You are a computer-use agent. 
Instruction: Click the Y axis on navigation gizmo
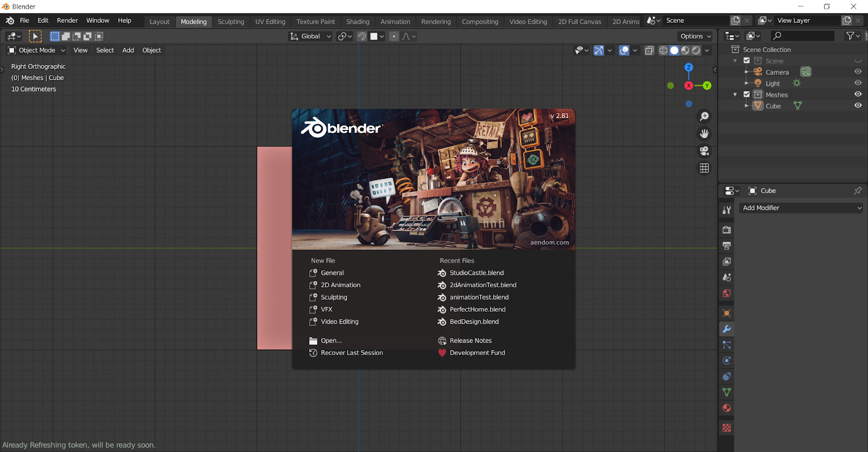707,86
